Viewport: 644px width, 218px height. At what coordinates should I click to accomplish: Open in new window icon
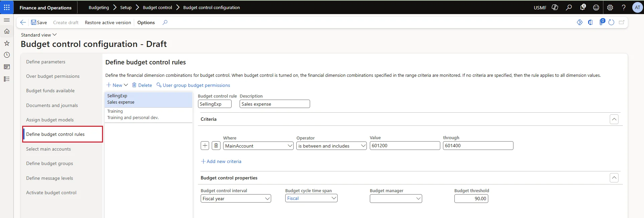[622, 22]
